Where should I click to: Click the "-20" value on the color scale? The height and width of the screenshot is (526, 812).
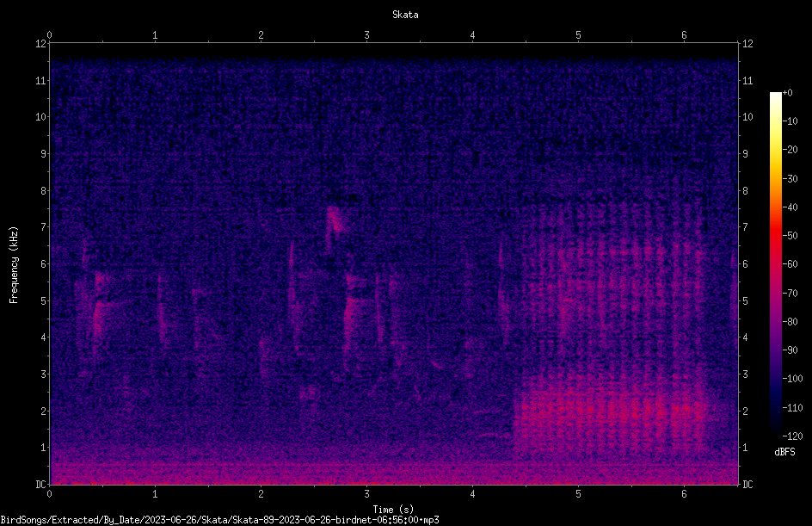[x=790, y=150]
